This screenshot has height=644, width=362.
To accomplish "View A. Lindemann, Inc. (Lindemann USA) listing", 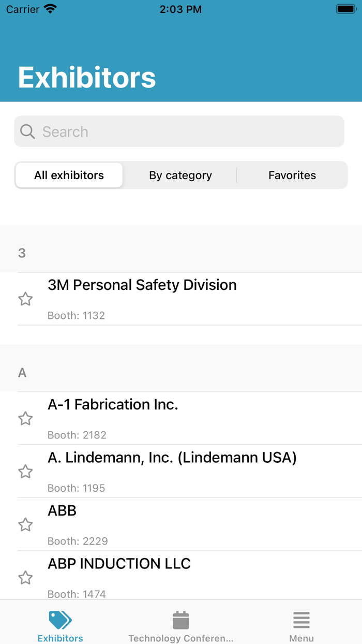I will [172, 458].
